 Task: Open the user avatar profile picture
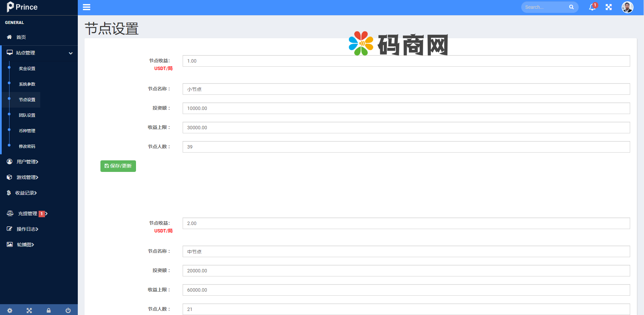(x=627, y=7)
